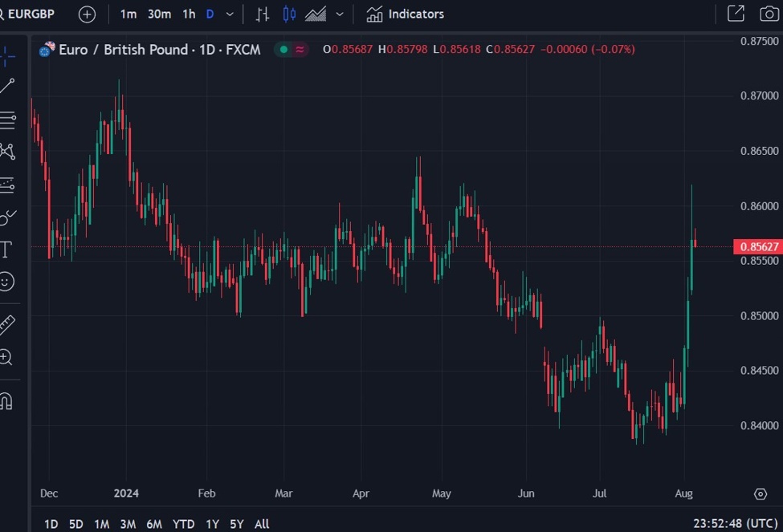The height and width of the screenshot is (532, 783).
Task: Switch to the daily D interval
Action: point(210,14)
